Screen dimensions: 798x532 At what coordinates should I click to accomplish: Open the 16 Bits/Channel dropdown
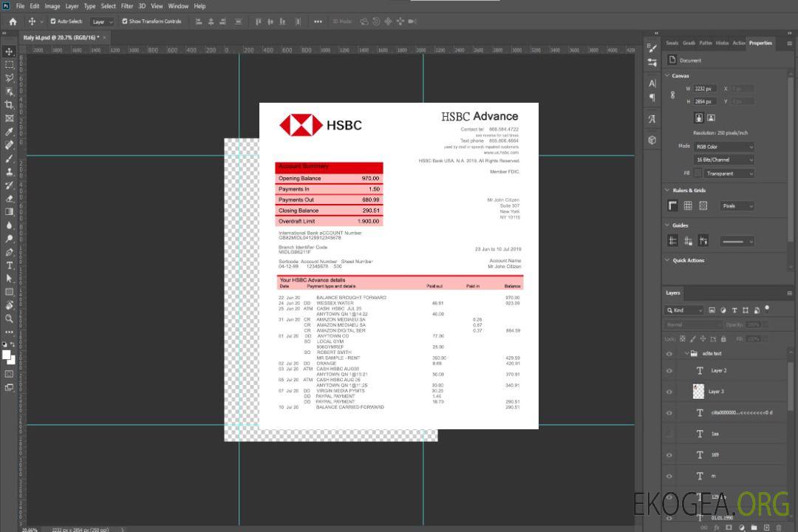(723, 160)
